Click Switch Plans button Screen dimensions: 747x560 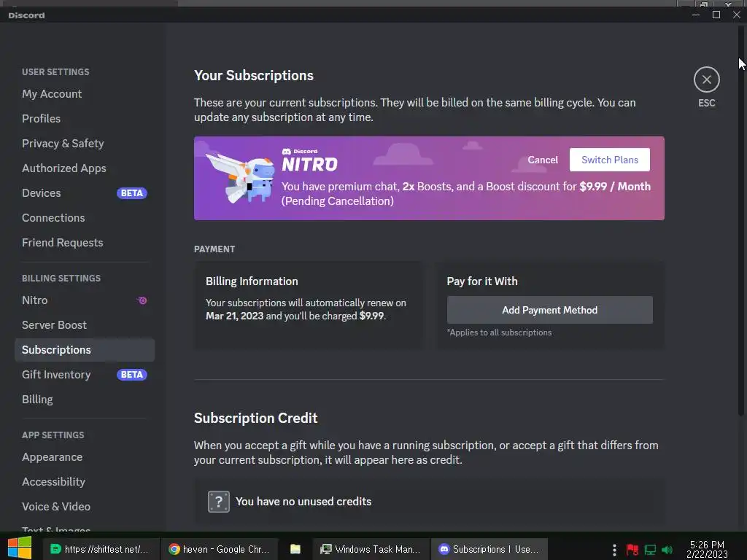pos(609,160)
